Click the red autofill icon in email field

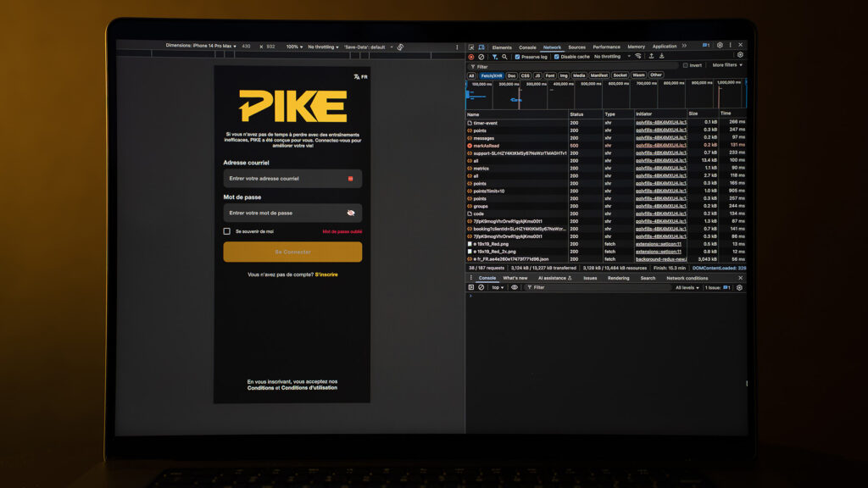click(350, 179)
